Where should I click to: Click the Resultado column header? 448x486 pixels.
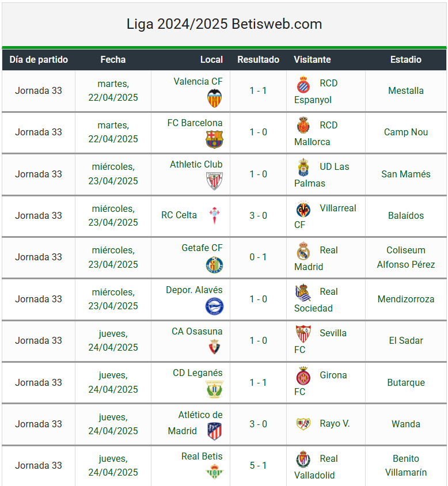(x=258, y=59)
